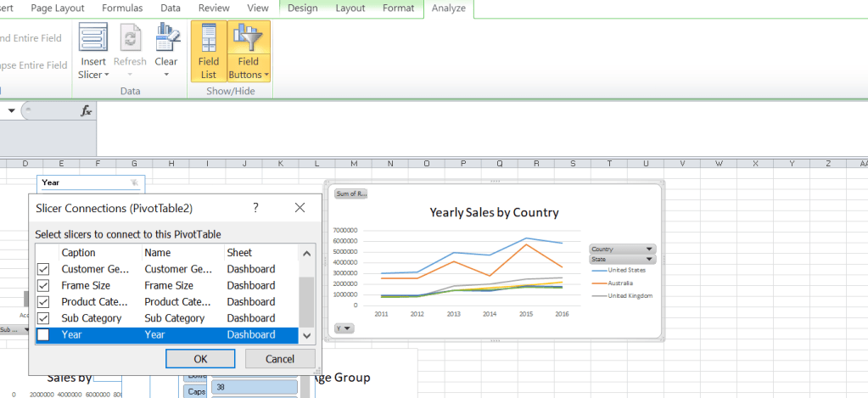Image resolution: width=868 pixels, height=398 pixels.
Task: Check the Year slicer checkbox
Action: coord(44,335)
